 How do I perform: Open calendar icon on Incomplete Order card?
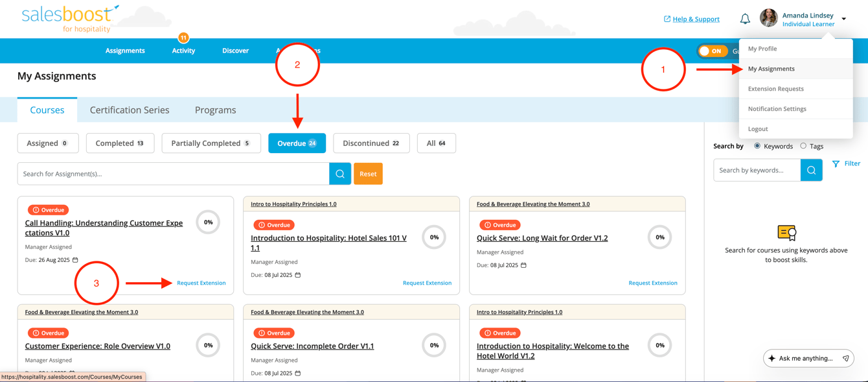pos(298,374)
